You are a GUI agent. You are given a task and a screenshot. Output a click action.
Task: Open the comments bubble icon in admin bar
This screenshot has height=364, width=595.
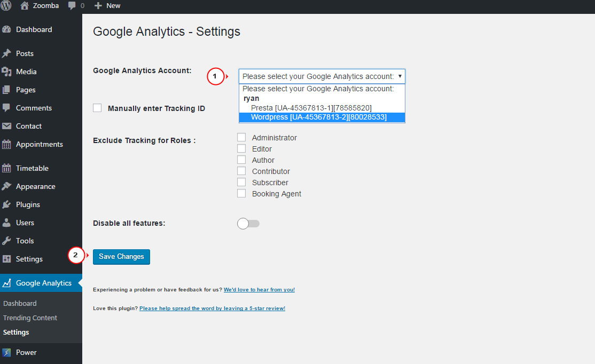tap(72, 6)
